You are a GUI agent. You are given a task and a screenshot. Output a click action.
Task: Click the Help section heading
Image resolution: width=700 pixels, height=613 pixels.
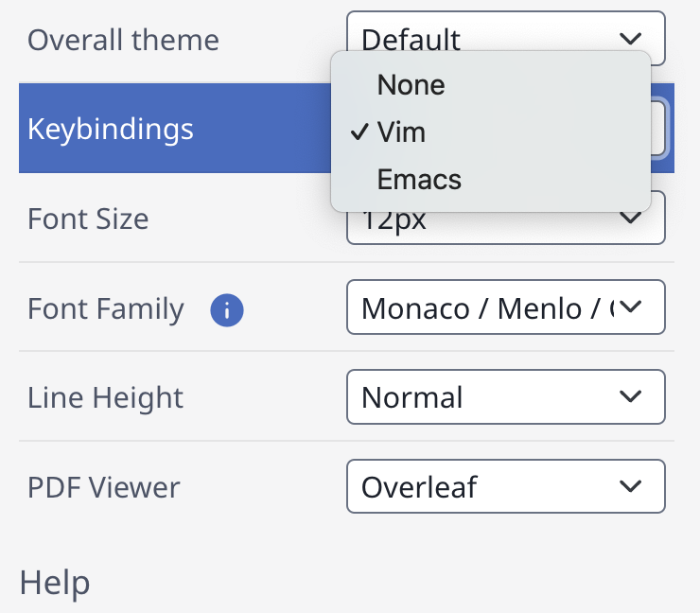[55, 583]
